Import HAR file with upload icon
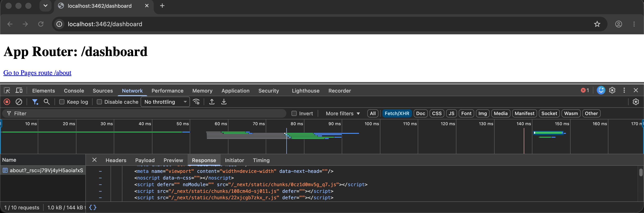The width and height of the screenshot is (644, 213). pos(212,102)
